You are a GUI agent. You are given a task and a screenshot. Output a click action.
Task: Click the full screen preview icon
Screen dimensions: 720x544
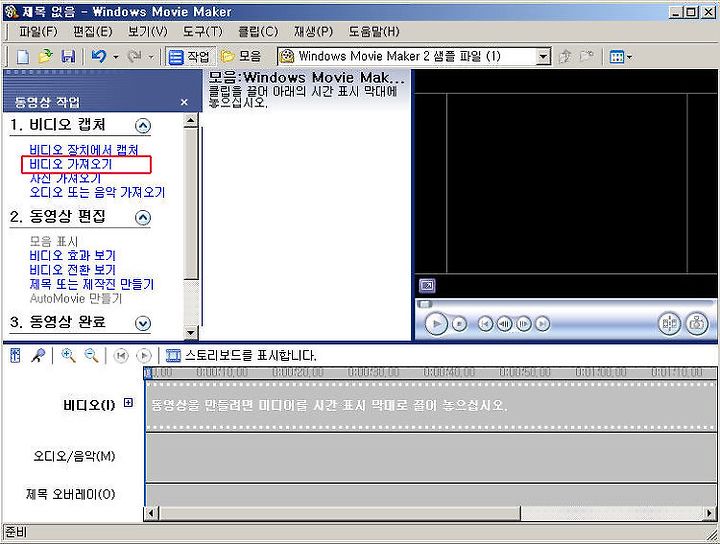pos(427,286)
